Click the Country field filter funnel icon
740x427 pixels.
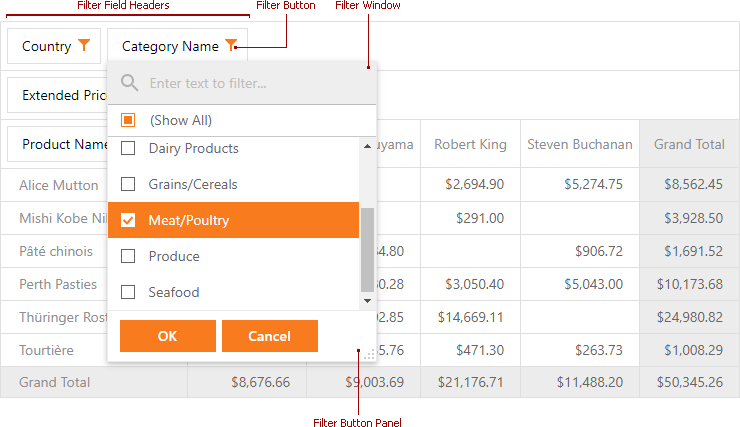tap(84, 46)
